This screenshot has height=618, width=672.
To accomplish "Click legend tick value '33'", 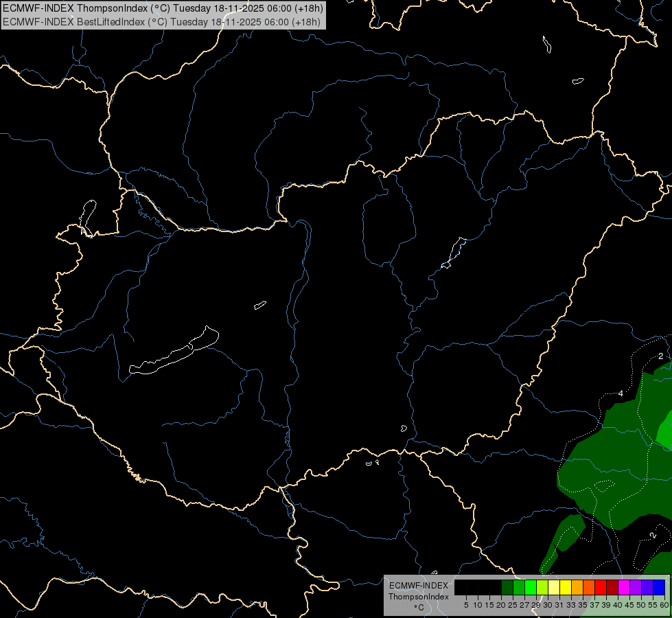I will [571, 605].
